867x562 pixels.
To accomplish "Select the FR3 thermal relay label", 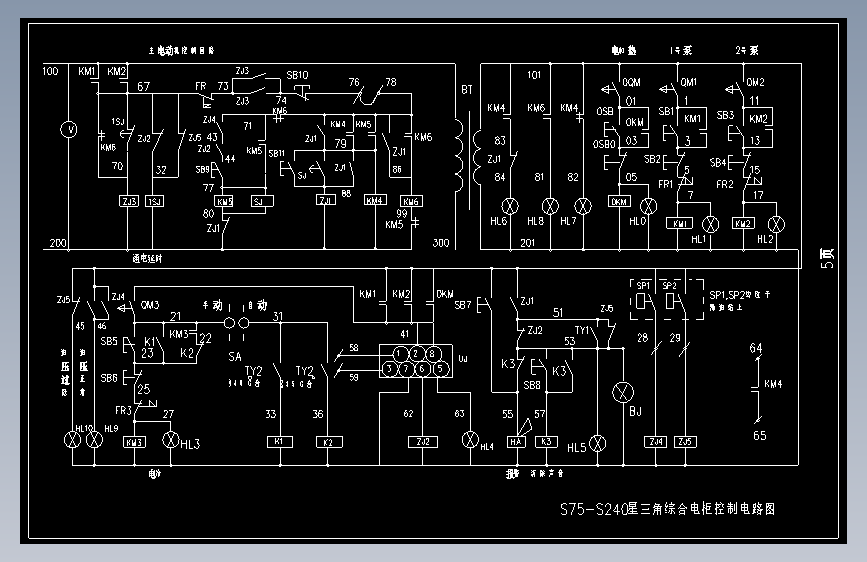I will click(x=123, y=410).
